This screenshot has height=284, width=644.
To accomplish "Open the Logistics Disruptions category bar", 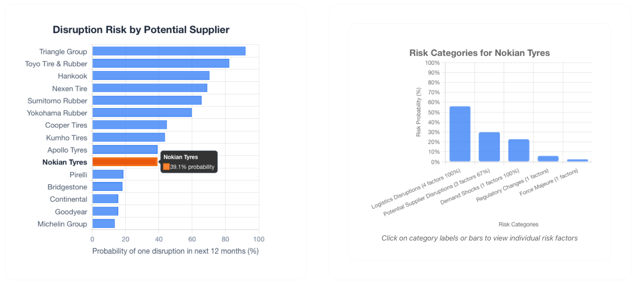I will pos(460,134).
